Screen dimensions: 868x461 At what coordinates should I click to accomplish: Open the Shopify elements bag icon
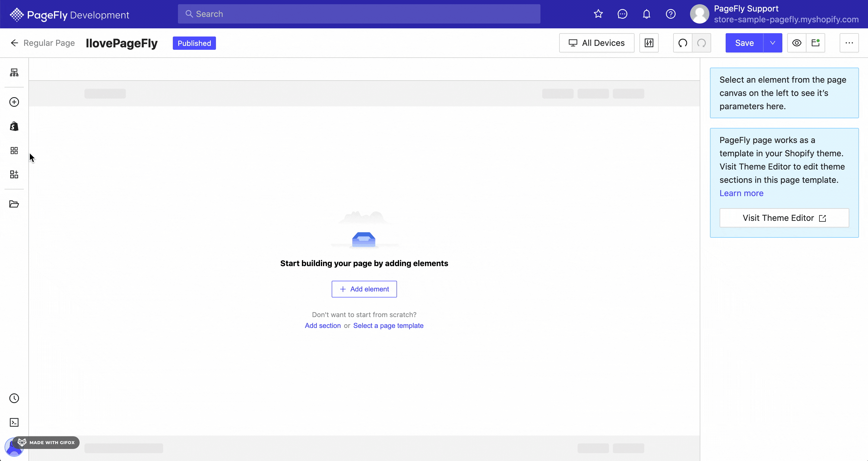(x=14, y=126)
